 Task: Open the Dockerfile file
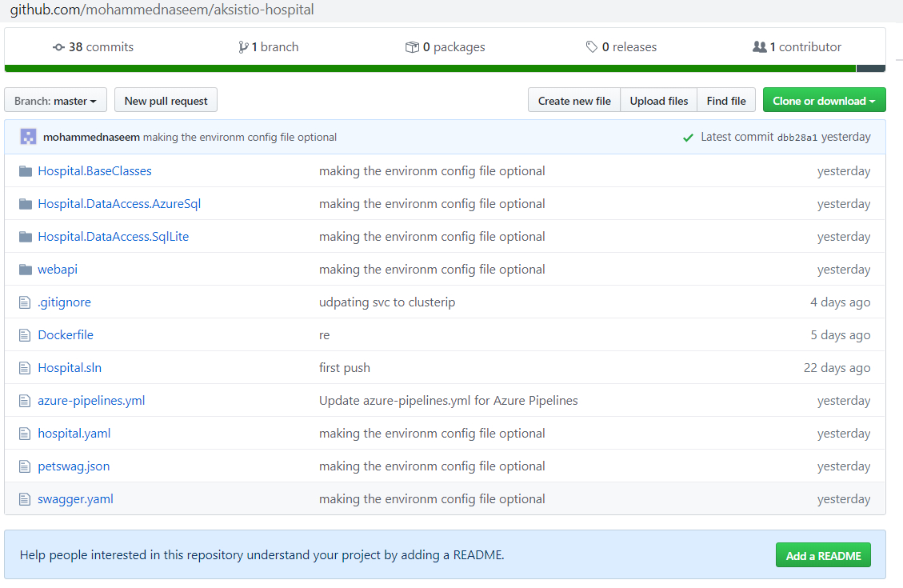click(x=66, y=335)
